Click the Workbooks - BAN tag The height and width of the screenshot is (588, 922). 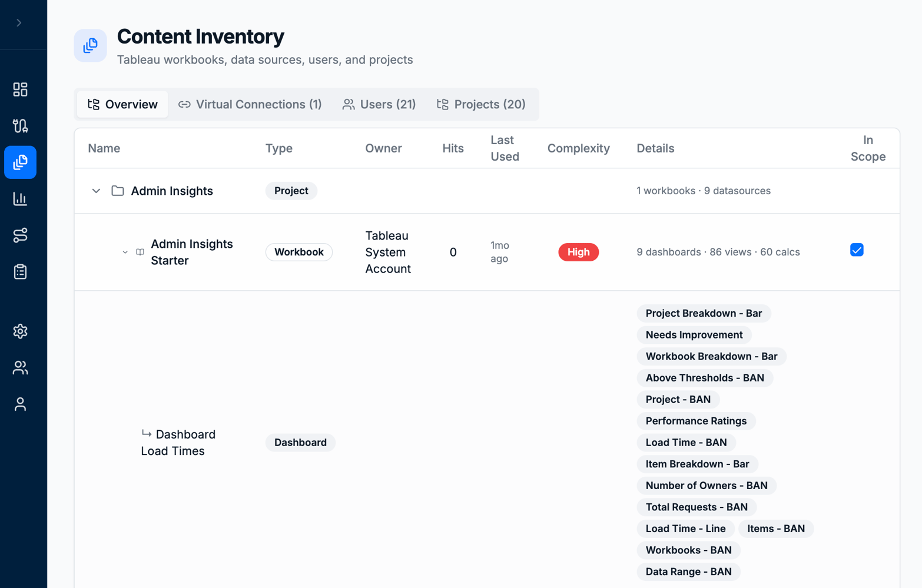(x=688, y=550)
